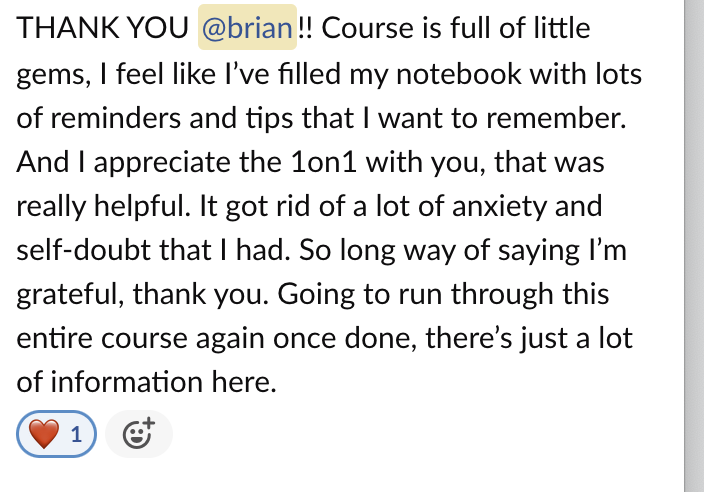
Task: Click the word Course after the mention
Action: point(367,28)
